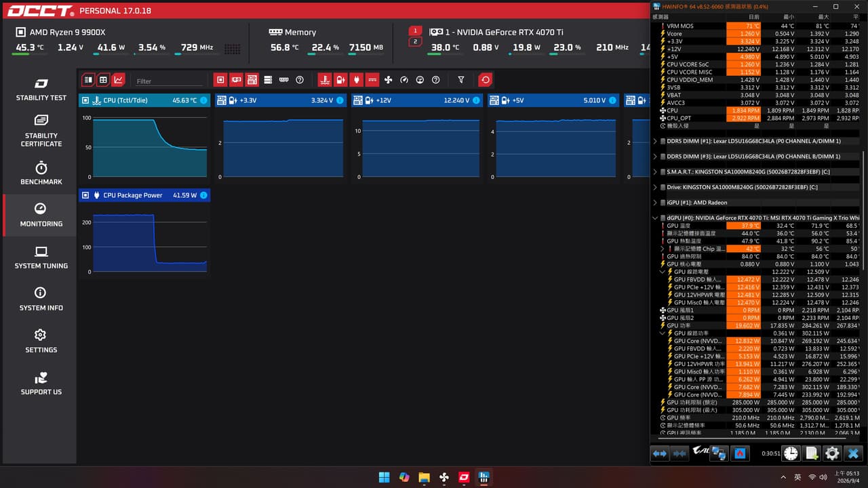Collapse the GPU 線路電壓 subgroup
This screenshot has height=488, width=868.
click(663, 272)
